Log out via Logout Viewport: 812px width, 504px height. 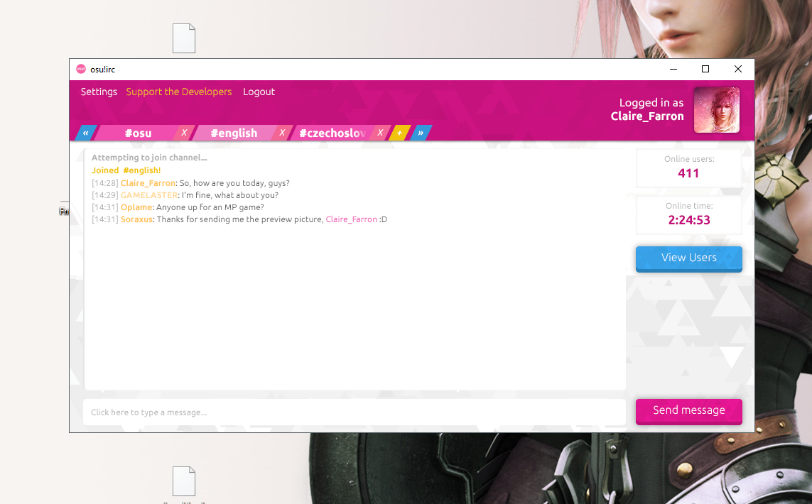coord(259,92)
